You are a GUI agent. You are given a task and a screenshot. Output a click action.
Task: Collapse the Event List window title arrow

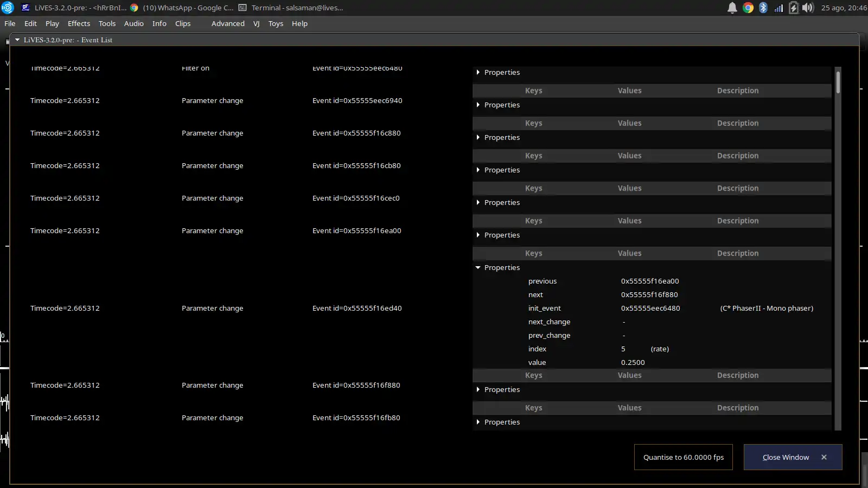pyautogui.click(x=17, y=40)
